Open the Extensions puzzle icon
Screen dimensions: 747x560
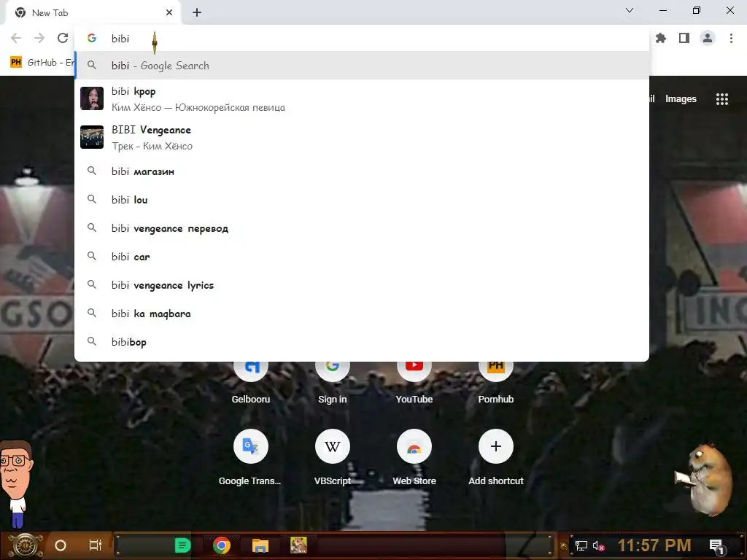click(661, 38)
